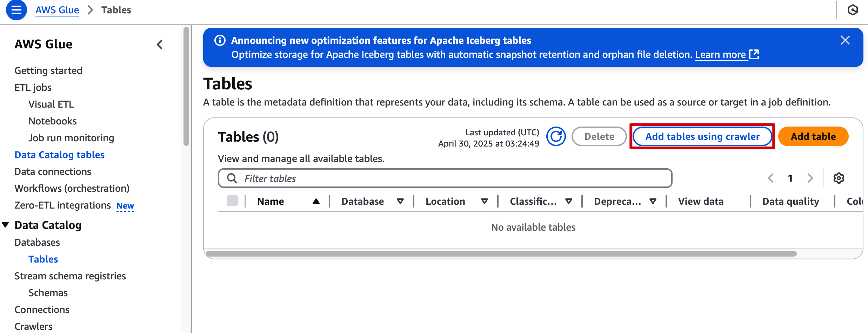
Task: Click the Delete button
Action: click(599, 136)
